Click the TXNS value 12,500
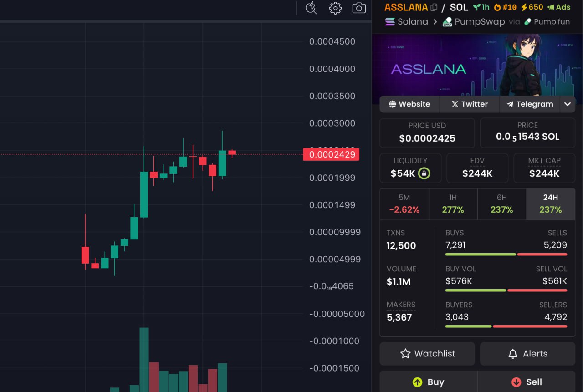This screenshot has height=392, width=583. pos(401,246)
